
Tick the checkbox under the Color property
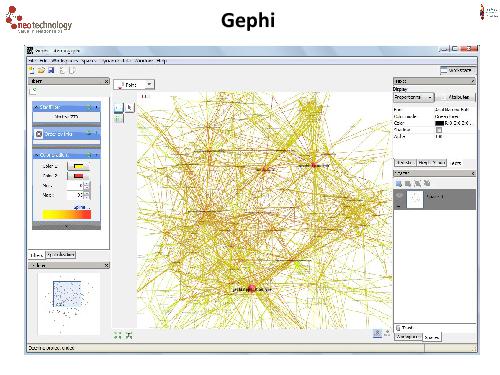(x=439, y=130)
